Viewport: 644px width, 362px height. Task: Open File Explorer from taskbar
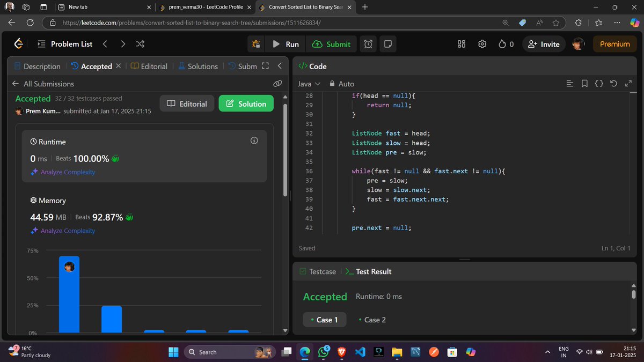[x=397, y=352]
